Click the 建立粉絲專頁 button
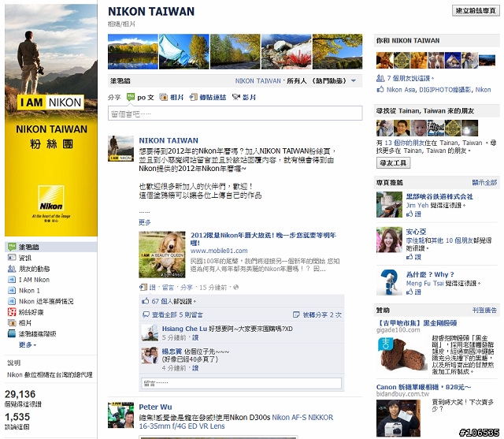 (x=476, y=10)
